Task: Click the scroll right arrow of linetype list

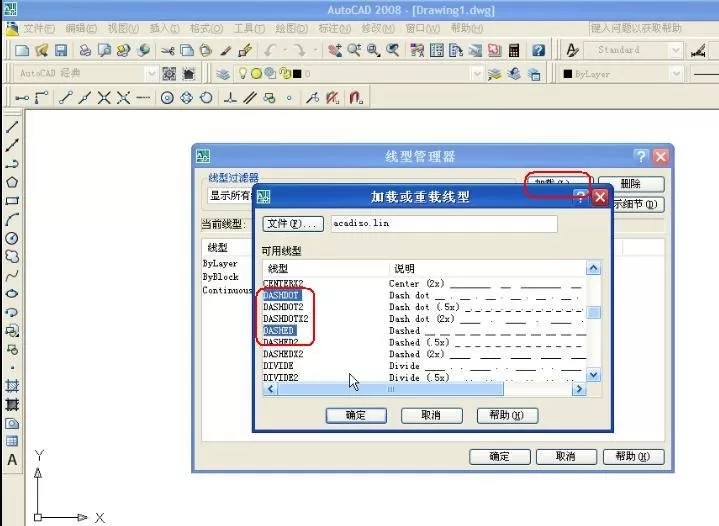Action: [579, 389]
